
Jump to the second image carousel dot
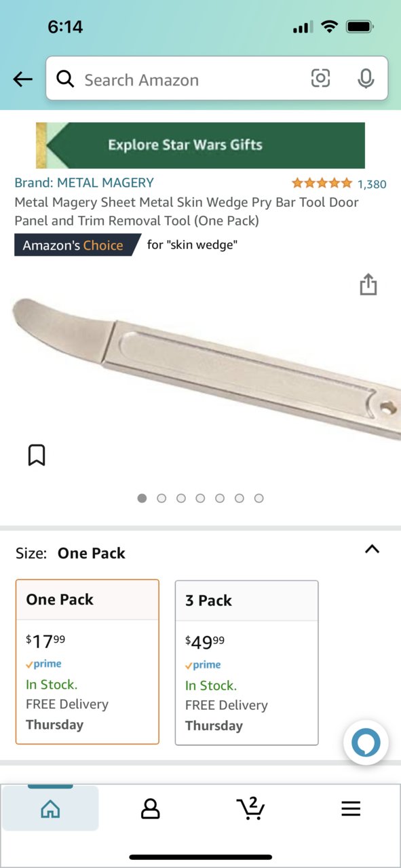(x=161, y=498)
